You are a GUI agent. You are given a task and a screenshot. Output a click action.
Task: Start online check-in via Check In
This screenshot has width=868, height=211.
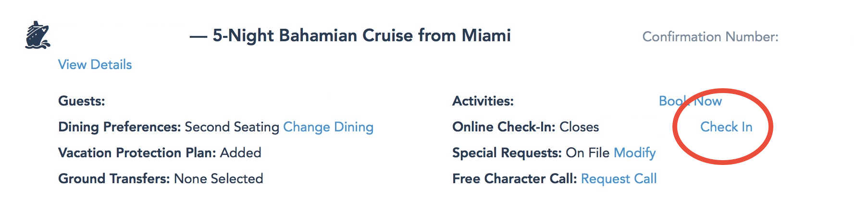click(726, 127)
